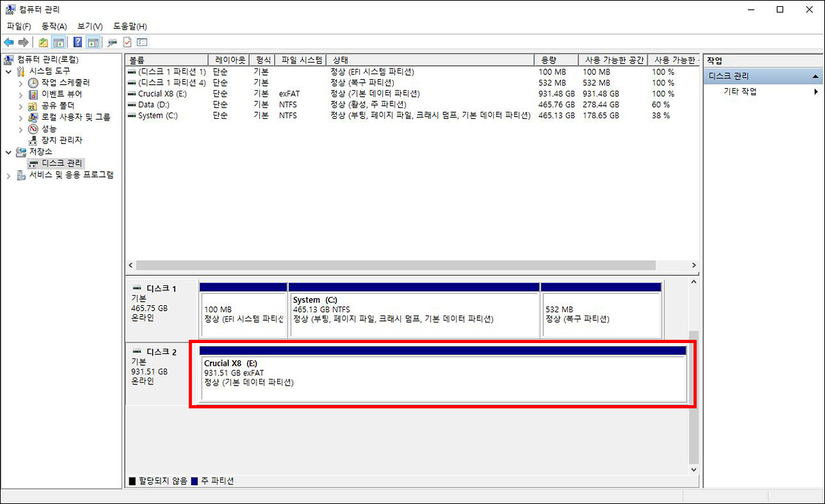The width and height of the screenshot is (825, 504).
Task: Toggle the Show/Hide Console Tree toolbar icon
Action: [x=58, y=42]
